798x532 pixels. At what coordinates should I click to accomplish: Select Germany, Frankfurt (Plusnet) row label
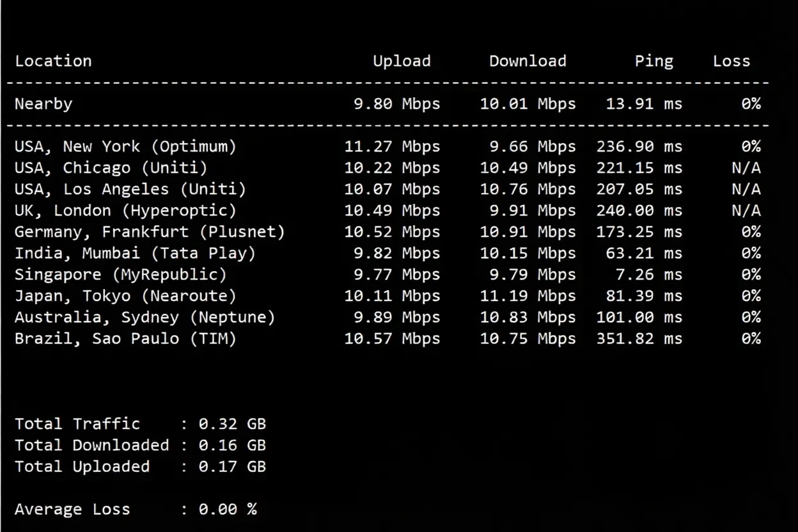(x=150, y=232)
